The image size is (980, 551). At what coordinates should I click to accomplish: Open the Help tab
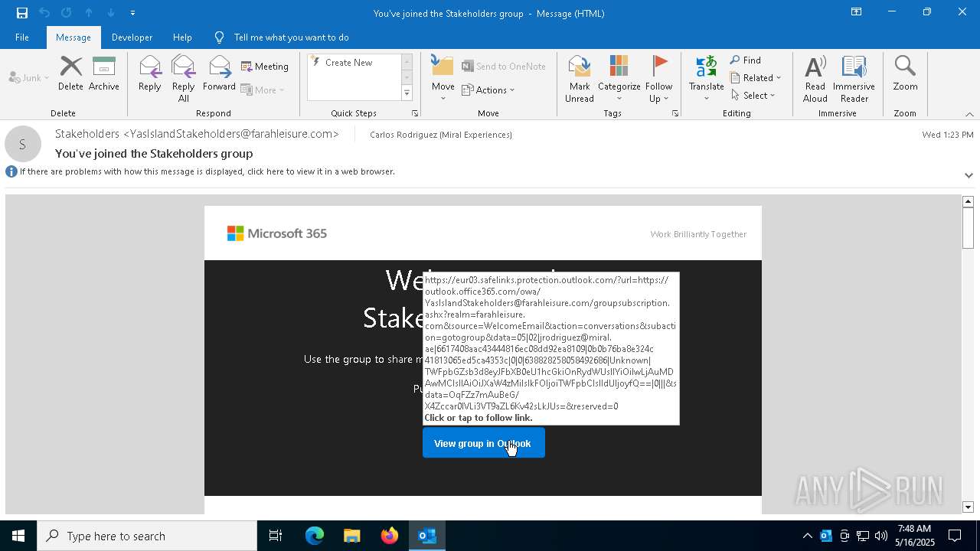[x=182, y=37]
